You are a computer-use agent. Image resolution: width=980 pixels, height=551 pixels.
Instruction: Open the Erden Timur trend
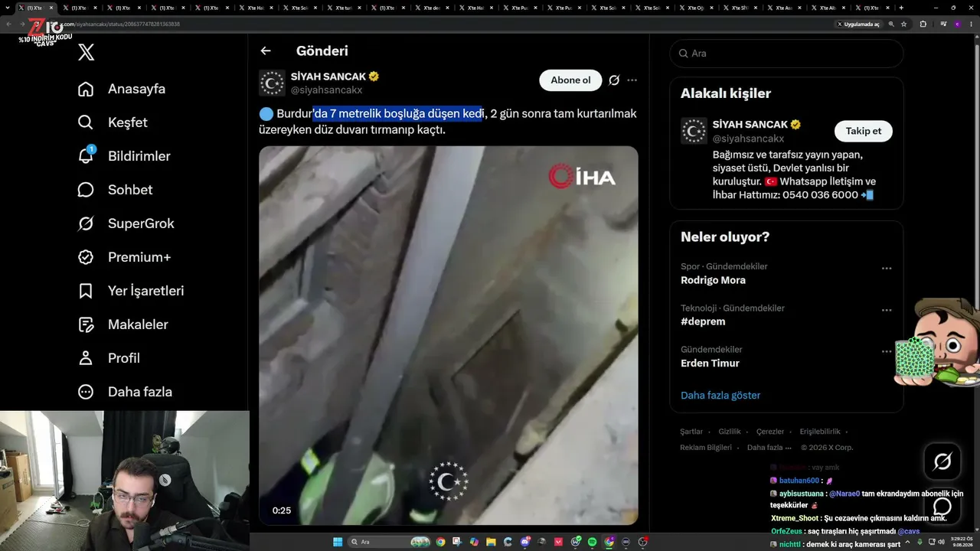click(710, 363)
